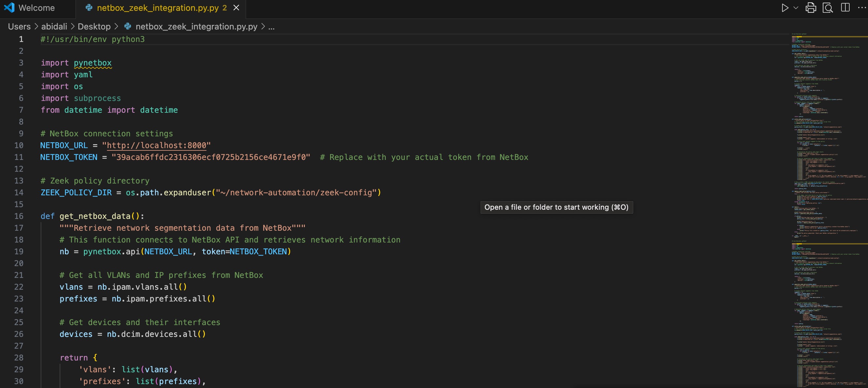868x388 pixels.
Task: Click the printer icon in editor toolbar
Action: point(811,8)
